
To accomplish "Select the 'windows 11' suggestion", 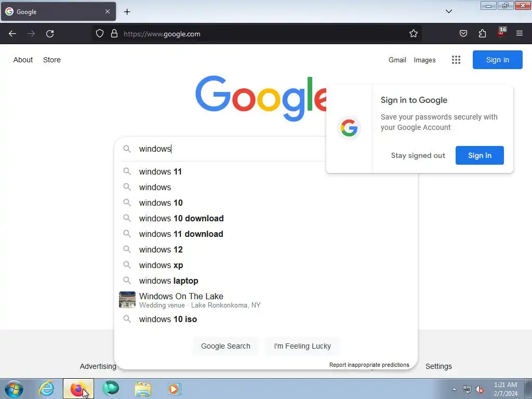I will [266, 171].
